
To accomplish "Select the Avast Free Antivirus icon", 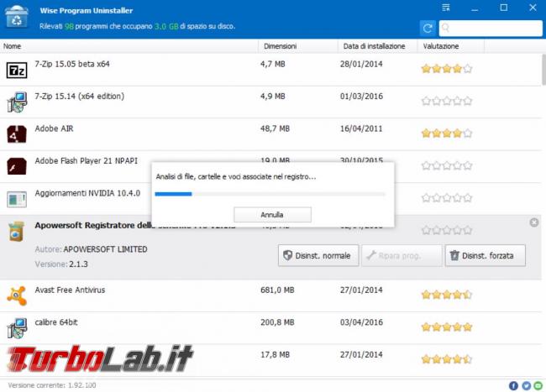I will click(x=17, y=295).
